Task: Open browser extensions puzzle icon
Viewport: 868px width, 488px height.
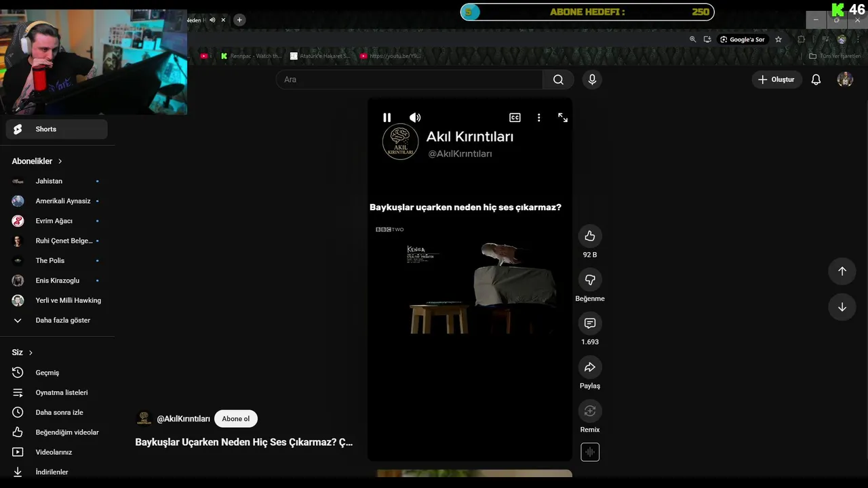Action: pyautogui.click(x=801, y=39)
